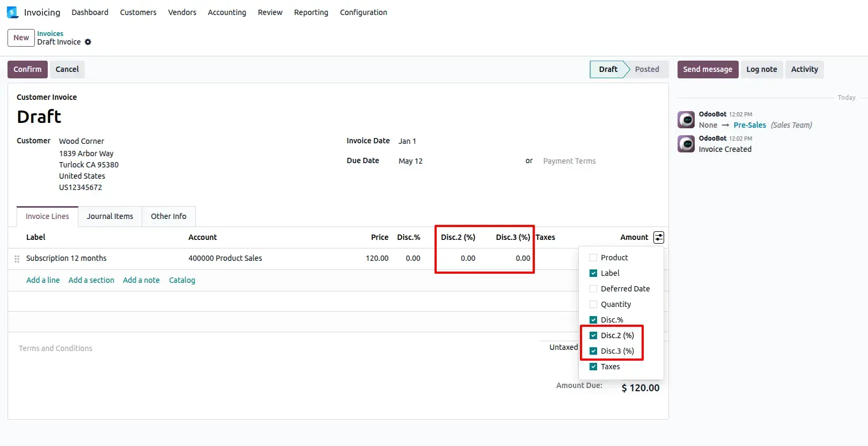Open the Draft Invoice gear actions menu
This screenshot has width=868, height=446.
point(88,42)
